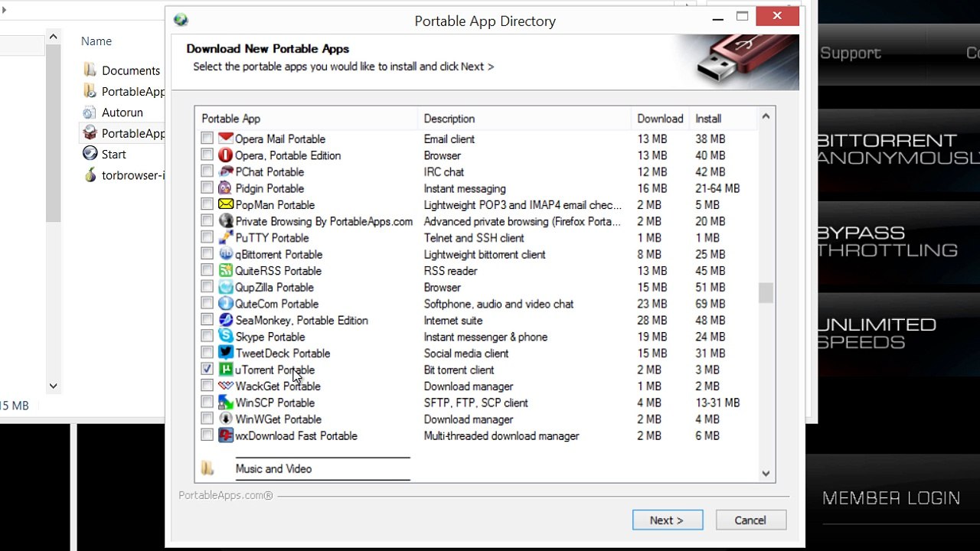Click the Portable App Directory title bar icon
The image size is (980, 551).
[x=181, y=20]
